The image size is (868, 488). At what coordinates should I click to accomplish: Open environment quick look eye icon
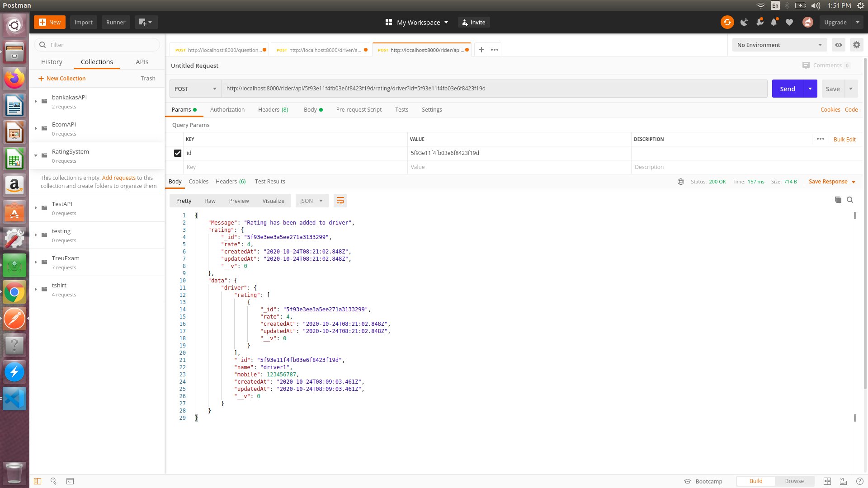(x=838, y=45)
